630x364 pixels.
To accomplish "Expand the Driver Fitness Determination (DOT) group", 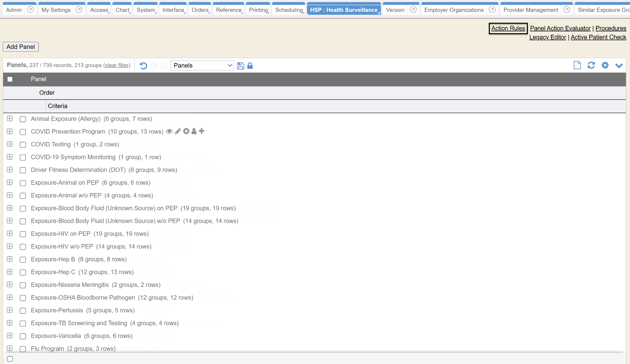I will (x=10, y=170).
